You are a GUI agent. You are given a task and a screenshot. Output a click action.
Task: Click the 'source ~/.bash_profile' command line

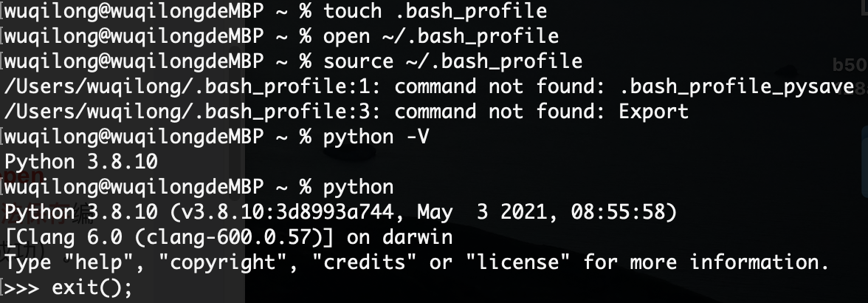coord(294,61)
